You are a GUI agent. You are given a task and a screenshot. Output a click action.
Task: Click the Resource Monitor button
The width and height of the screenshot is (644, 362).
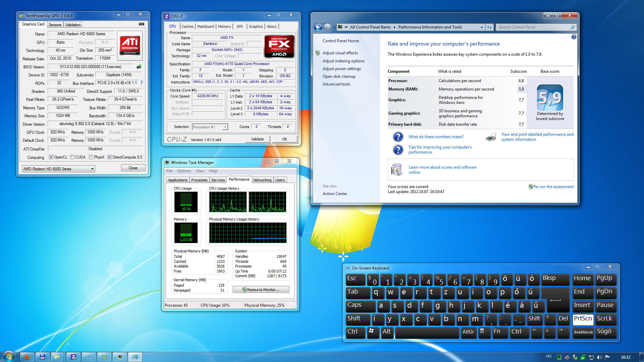[261, 290]
